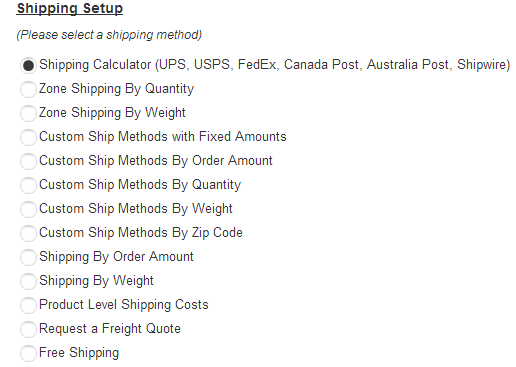Choose Zone Shipping By Quantity option
This screenshot has height=367, width=516.
pos(28,89)
